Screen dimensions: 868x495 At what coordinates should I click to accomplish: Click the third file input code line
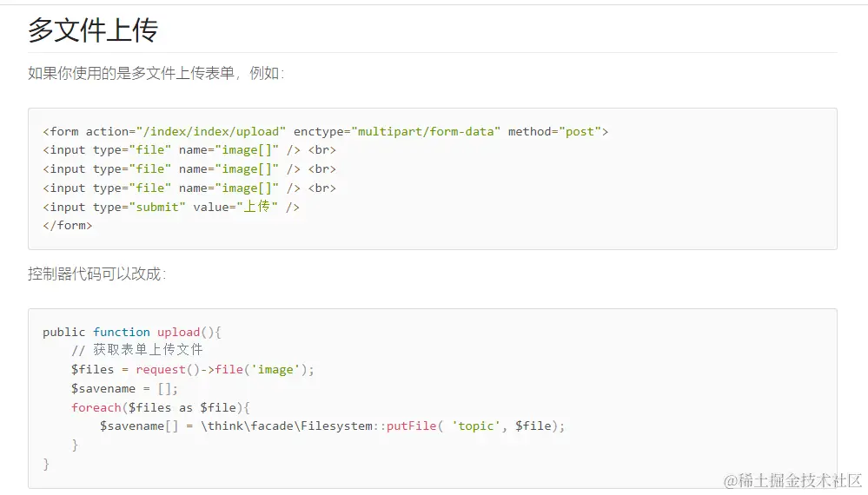pos(189,188)
